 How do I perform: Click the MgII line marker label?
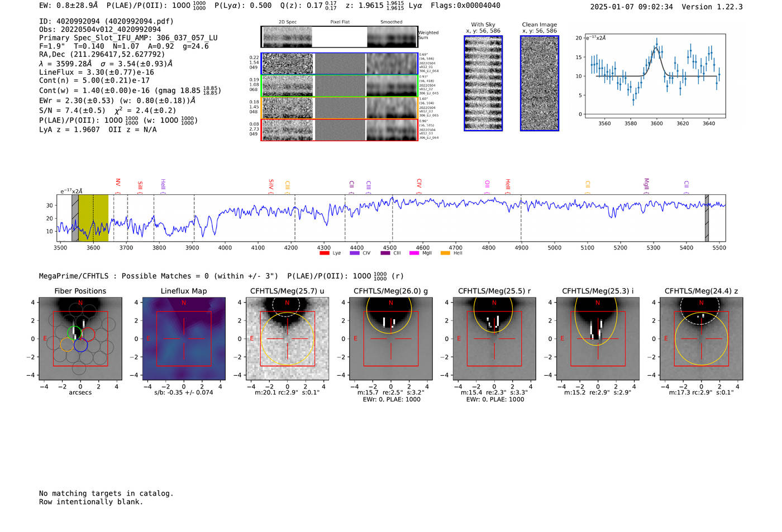646,184
